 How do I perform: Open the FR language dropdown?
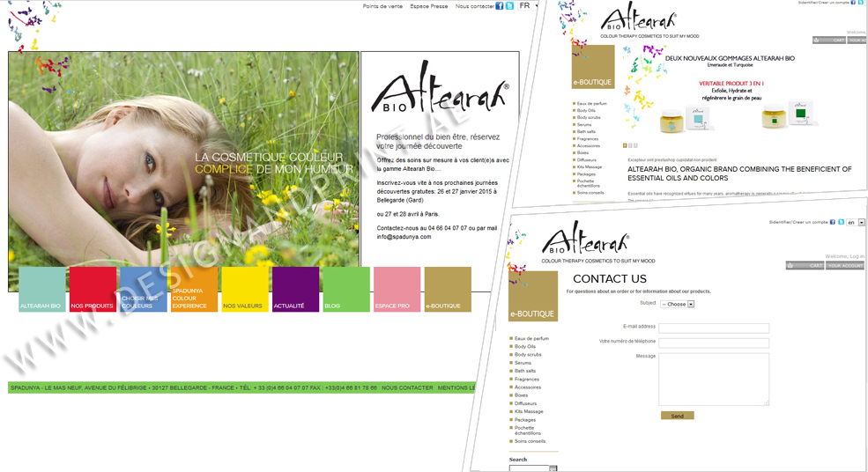pos(529,6)
